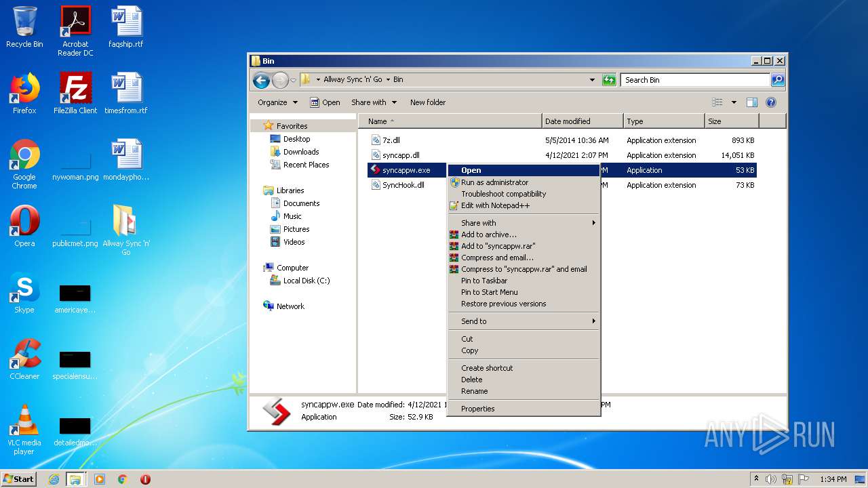The height and width of the screenshot is (488, 868).
Task: Choose Open in the context menu
Action: (524, 170)
